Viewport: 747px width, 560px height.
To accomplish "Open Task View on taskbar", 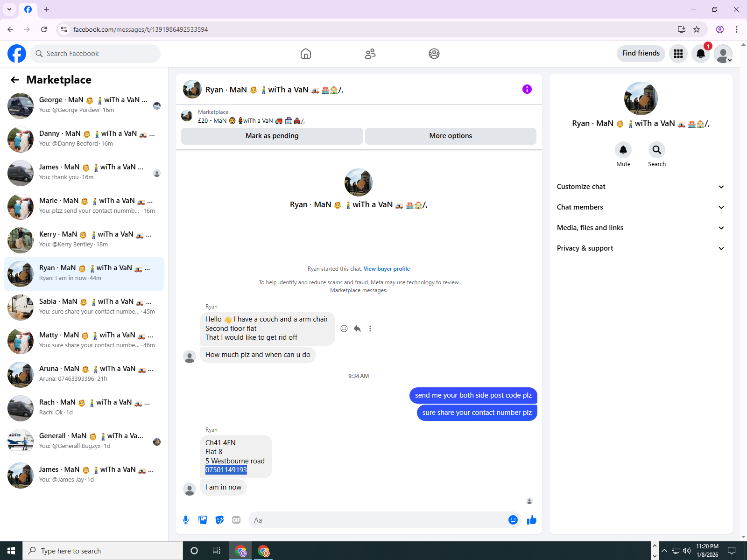I will 217,551.
